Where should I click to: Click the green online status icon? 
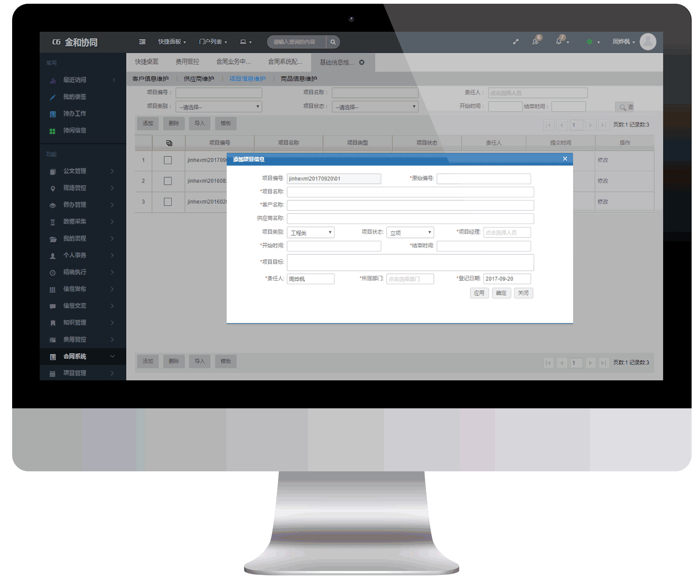pyautogui.click(x=589, y=42)
